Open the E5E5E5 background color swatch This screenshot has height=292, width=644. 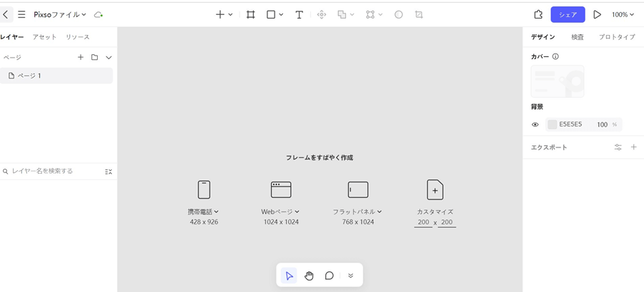click(553, 125)
